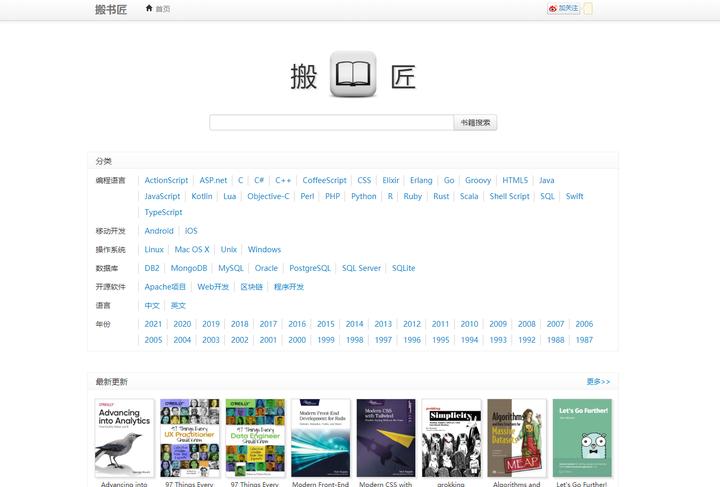Image resolution: width=720 pixels, height=487 pixels.
Task: Open the Mac OS X category
Action: point(192,250)
